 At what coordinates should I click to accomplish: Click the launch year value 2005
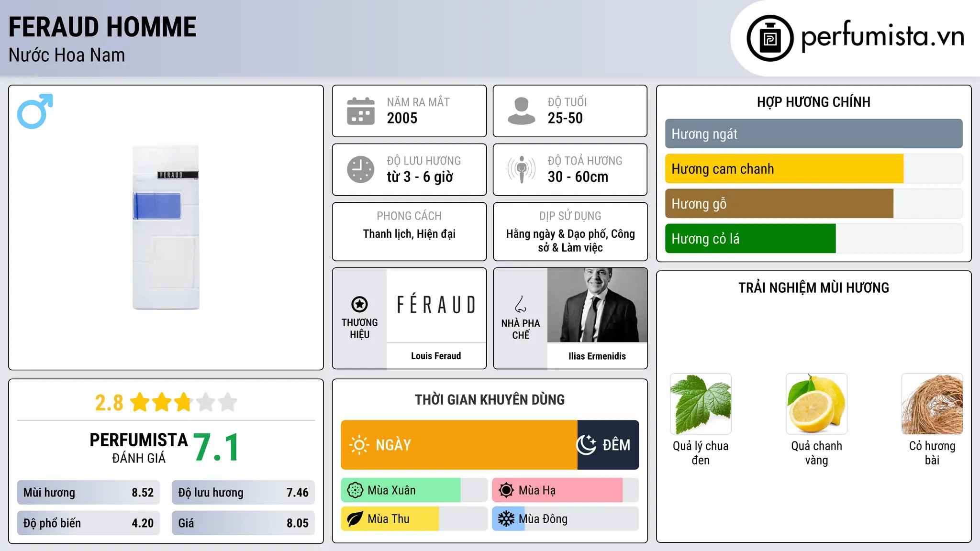[x=402, y=118]
